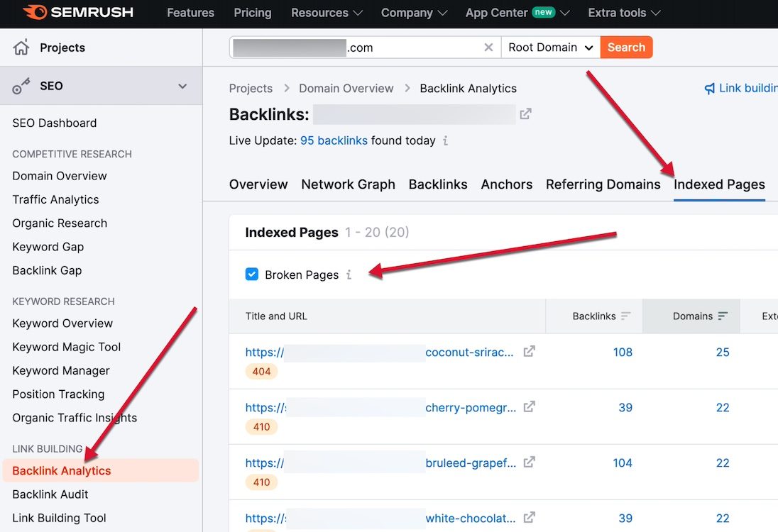Open external link for coconut-sriracha URL
The width and height of the screenshot is (778, 532).
(x=529, y=352)
